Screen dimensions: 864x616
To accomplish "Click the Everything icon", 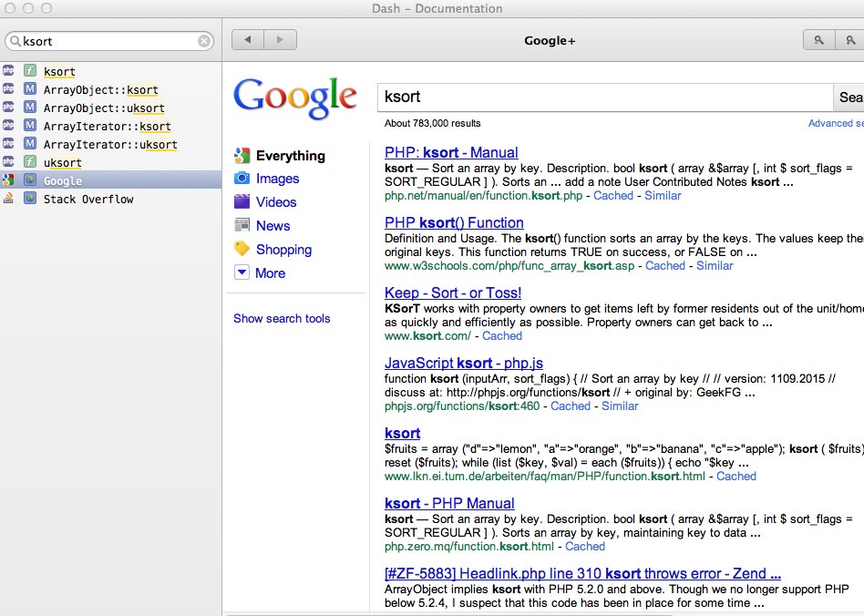I will pyautogui.click(x=242, y=156).
